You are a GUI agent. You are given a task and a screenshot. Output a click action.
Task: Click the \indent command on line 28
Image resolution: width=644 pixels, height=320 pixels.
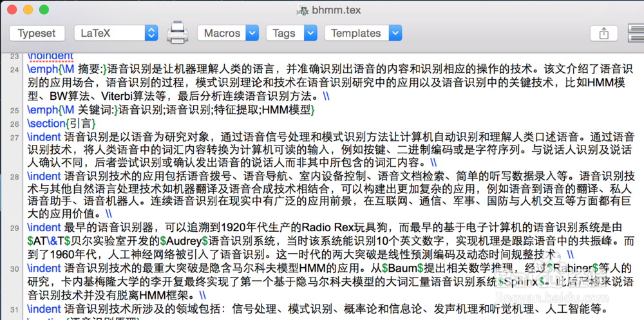[44, 176]
